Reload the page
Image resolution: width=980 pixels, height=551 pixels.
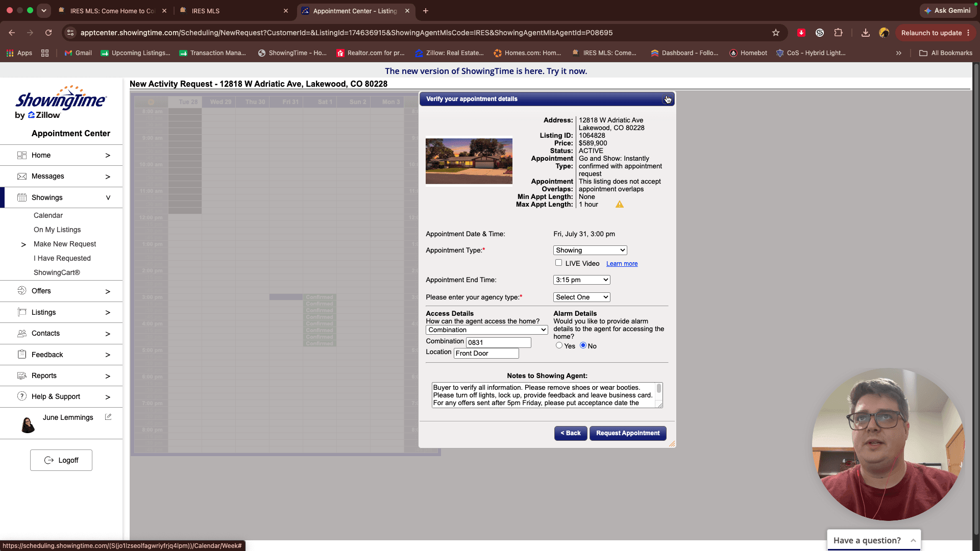tap(48, 33)
